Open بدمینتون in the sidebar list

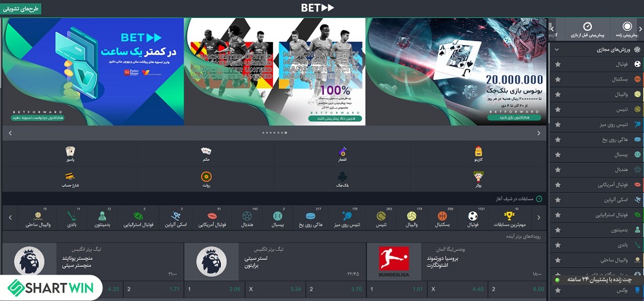[597, 230]
